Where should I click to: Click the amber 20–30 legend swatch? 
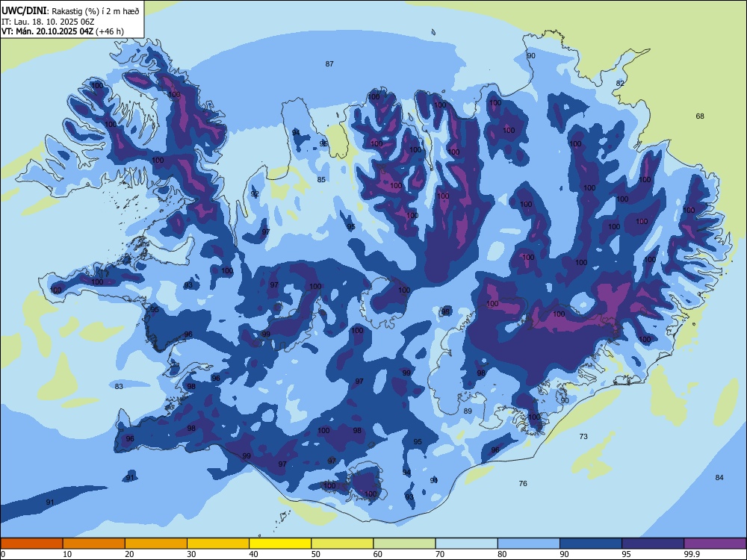coord(156,544)
